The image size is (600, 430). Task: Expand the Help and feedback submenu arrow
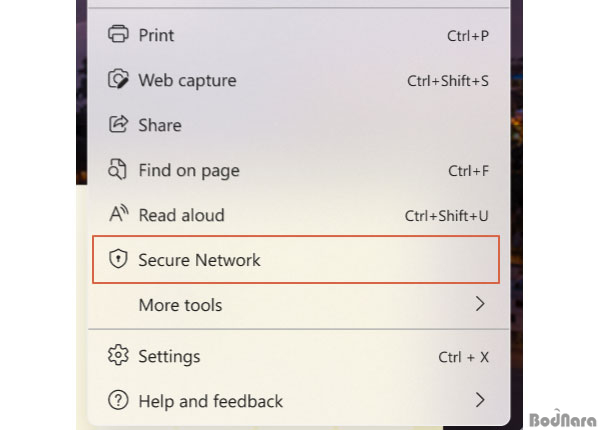tap(480, 400)
